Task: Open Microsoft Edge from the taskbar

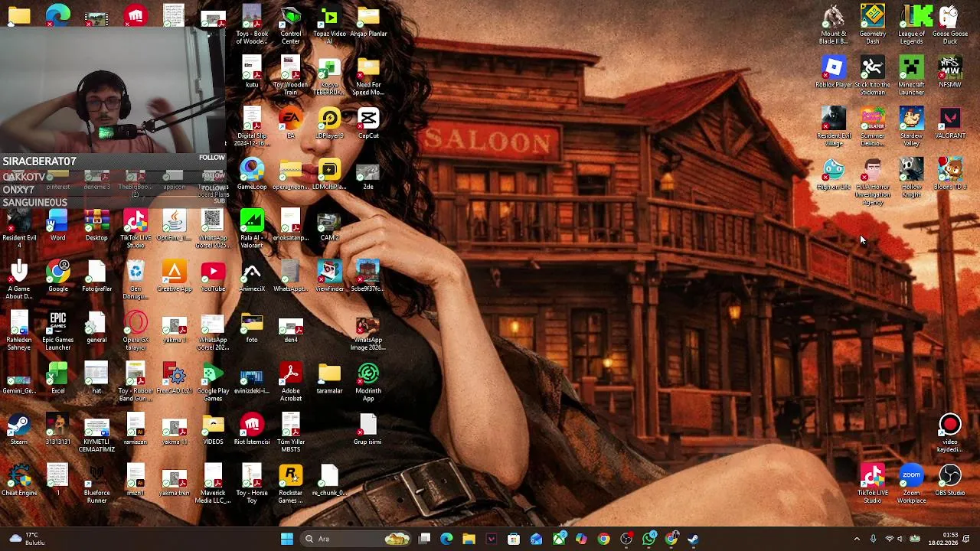Action: click(x=446, y=539)
